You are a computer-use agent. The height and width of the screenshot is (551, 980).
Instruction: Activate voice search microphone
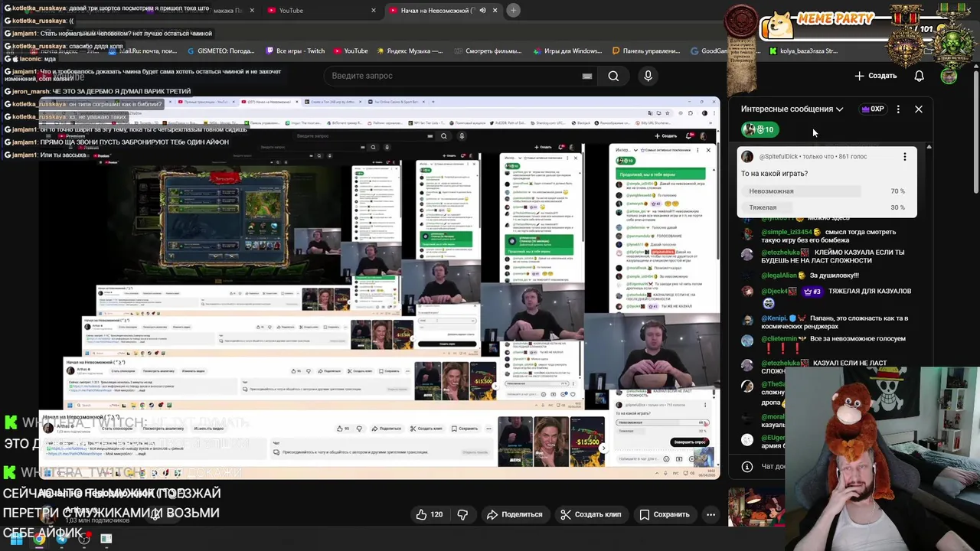click(x=648, y=76)
